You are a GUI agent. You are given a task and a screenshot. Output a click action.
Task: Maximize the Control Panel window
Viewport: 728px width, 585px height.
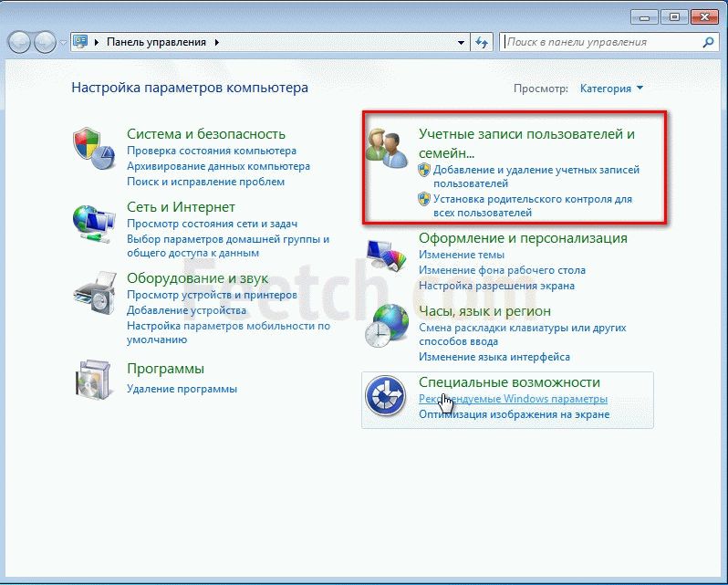(674, 17)
